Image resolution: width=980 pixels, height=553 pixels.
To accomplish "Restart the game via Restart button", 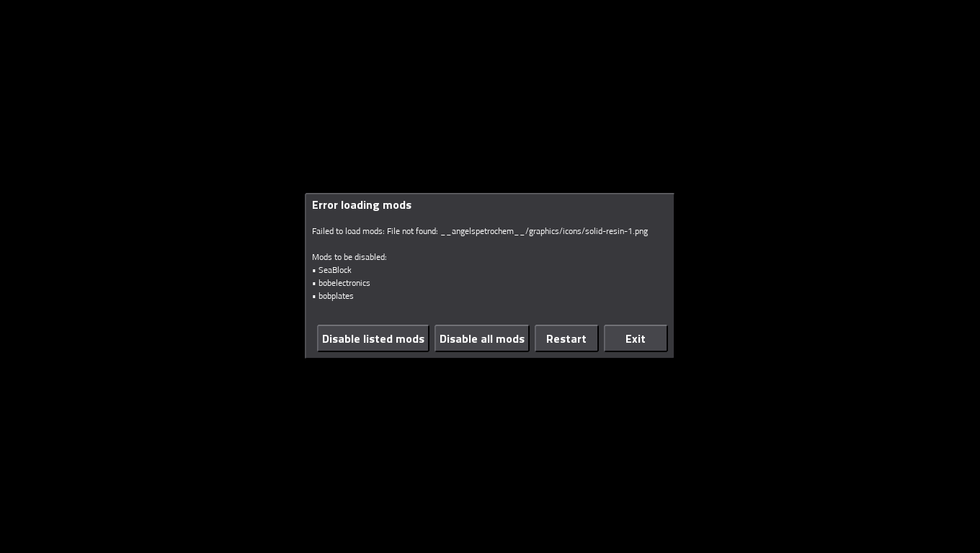I will (x=566, y=338).
